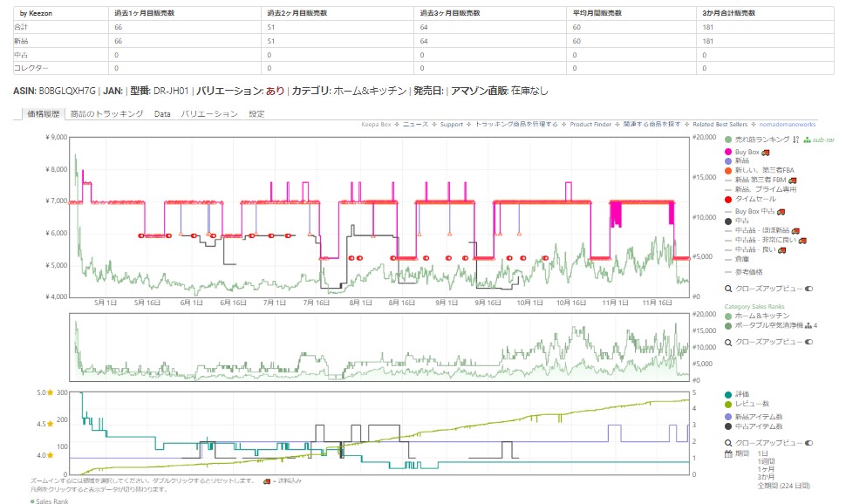
Task: Toggle close-up view for category sales ranks
Action: pos(808,343)
